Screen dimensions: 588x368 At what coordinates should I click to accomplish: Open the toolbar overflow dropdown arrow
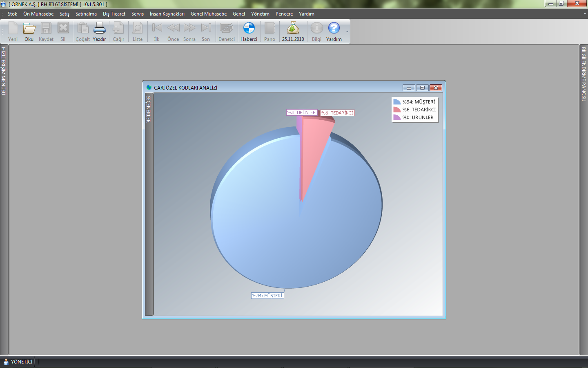click(x=347, y=32)
